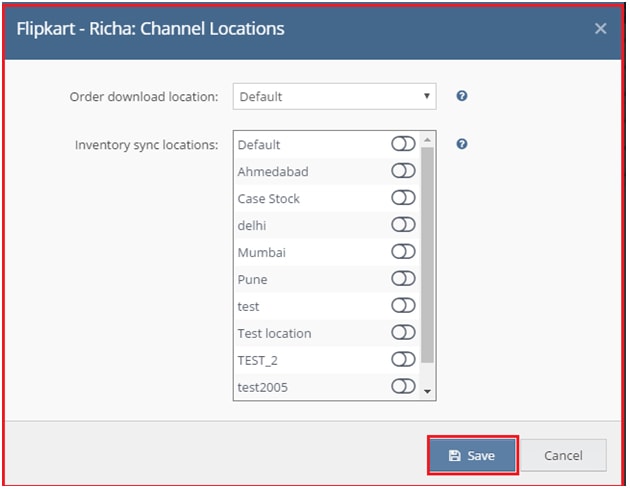
Task: Enable TEST_2 sync location
Action: point(403,359)
